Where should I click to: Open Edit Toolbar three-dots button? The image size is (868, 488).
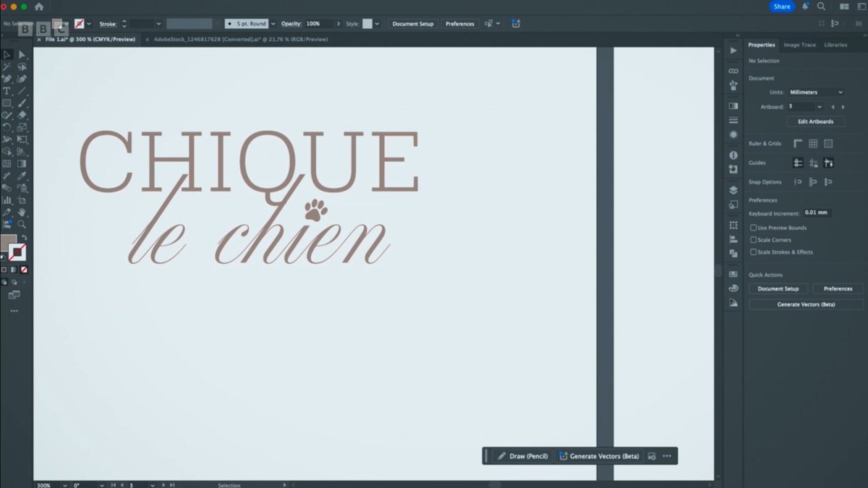click(14, 311)
